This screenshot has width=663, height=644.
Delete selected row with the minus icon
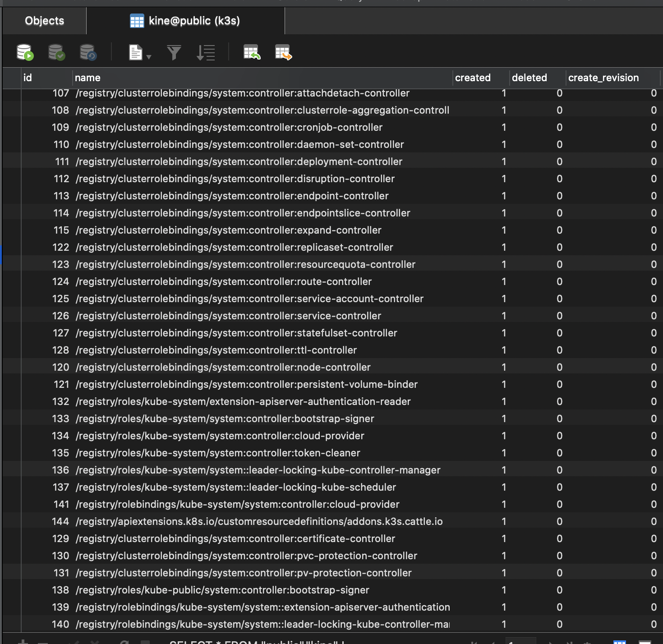click(x=43, y=641)
